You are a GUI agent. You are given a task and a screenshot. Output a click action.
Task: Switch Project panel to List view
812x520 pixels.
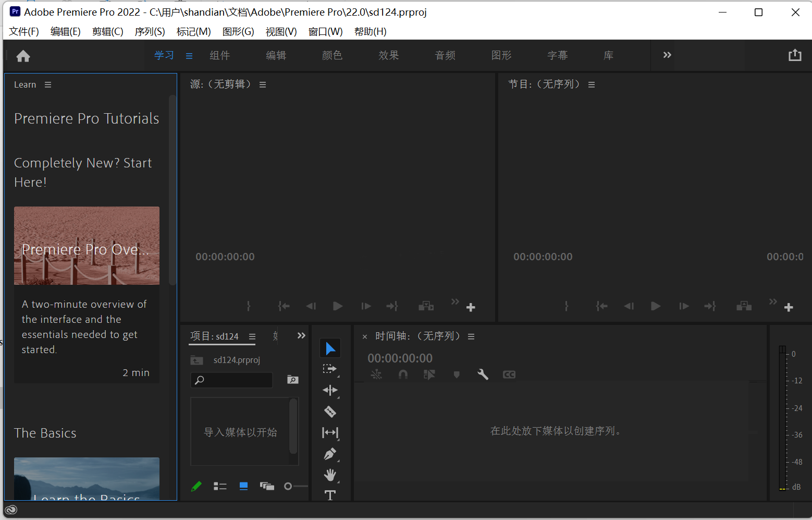point(220,486)
